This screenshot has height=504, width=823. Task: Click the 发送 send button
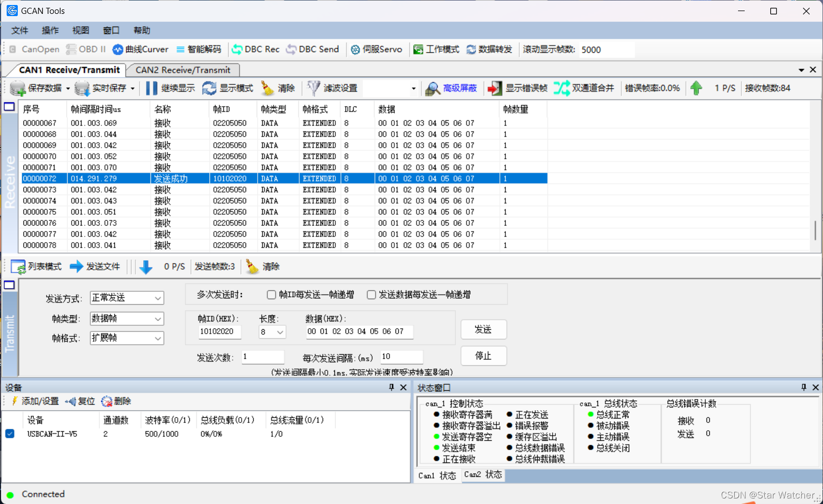(483, 330)
